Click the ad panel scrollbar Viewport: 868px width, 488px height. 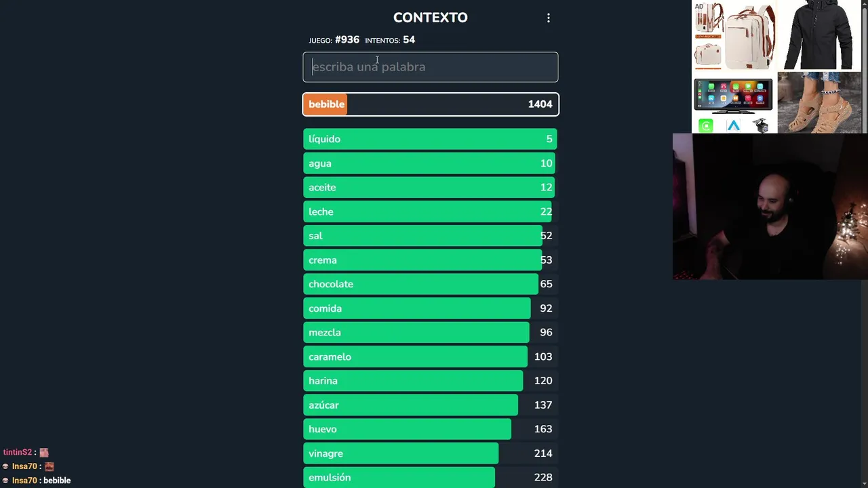tap(865, 66)
